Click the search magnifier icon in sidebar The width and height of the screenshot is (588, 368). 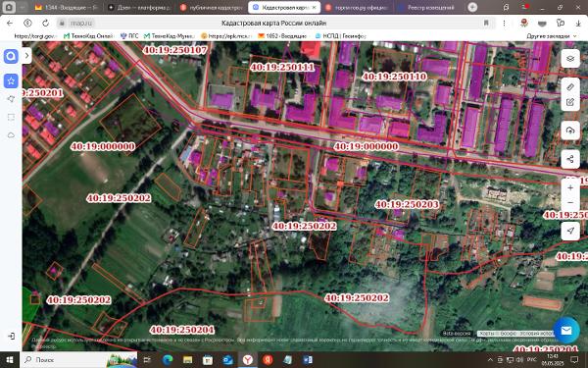click(11, 56)
